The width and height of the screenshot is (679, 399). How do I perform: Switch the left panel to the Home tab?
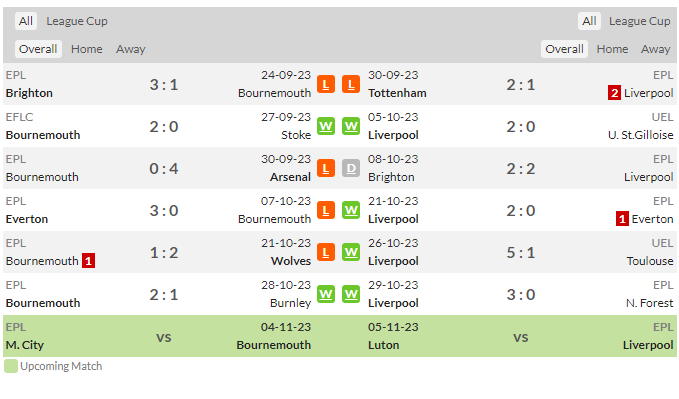coord(87,49)
